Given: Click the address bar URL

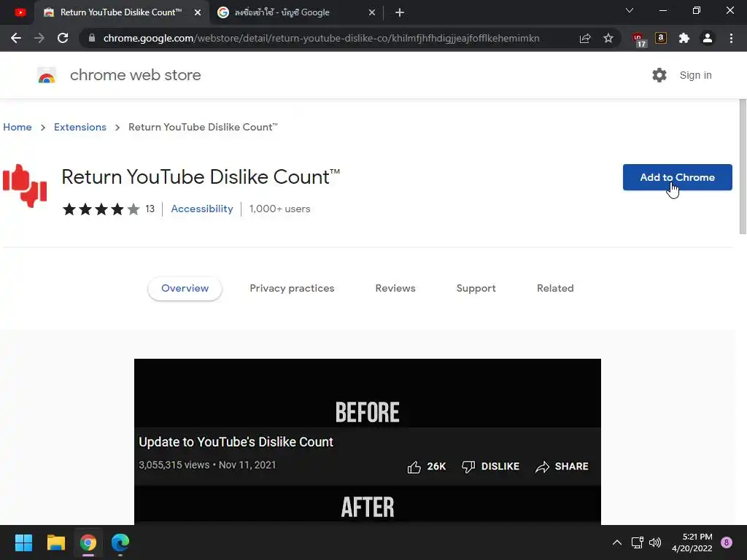Looking at the screenshot, I should (x=321, y=38).
